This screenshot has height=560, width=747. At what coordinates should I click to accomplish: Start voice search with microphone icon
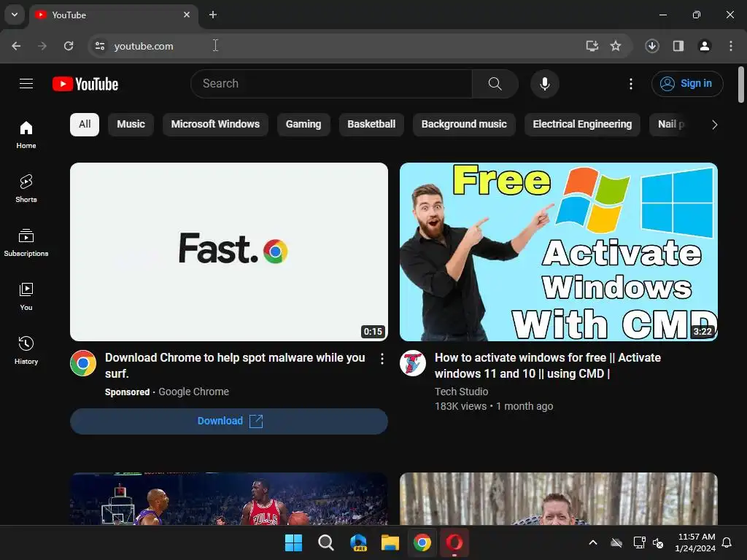[x=544, y=84]
